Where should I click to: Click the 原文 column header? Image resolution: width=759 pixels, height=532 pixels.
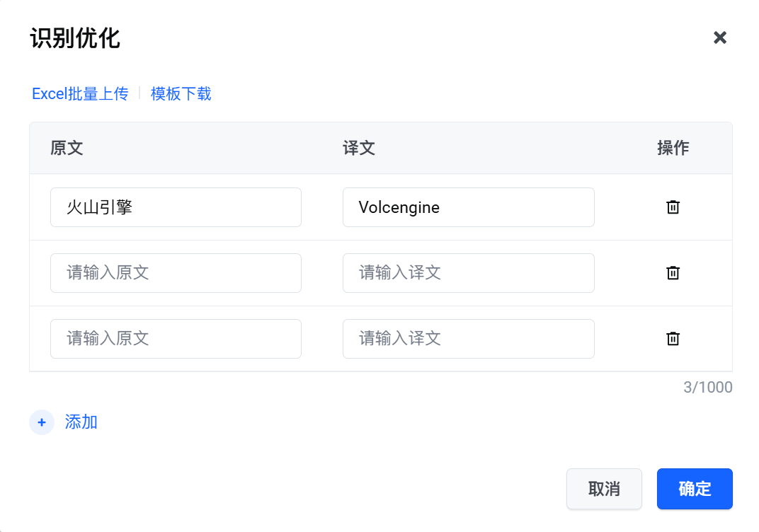tap(67, 149)
